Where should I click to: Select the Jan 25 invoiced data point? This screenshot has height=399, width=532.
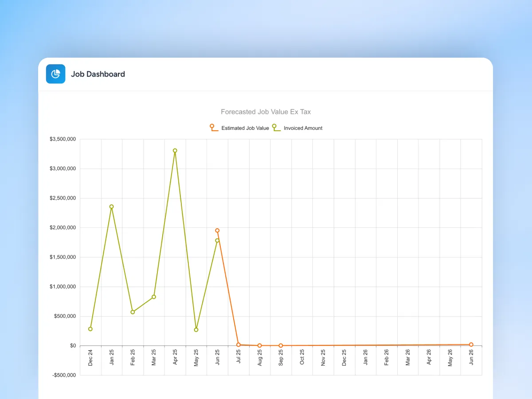112,207
